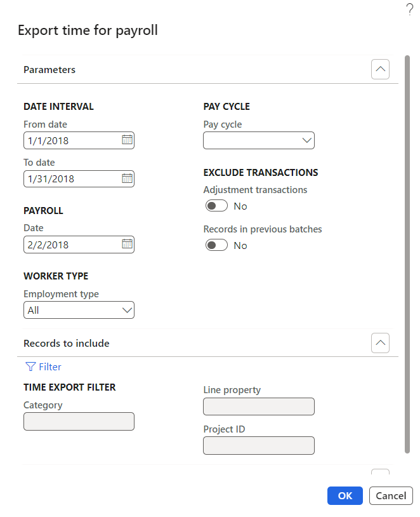Image resolution: width=420 pixels, height=517 pixels.
Task: Click the Records to include header
Action: [67, 344]
